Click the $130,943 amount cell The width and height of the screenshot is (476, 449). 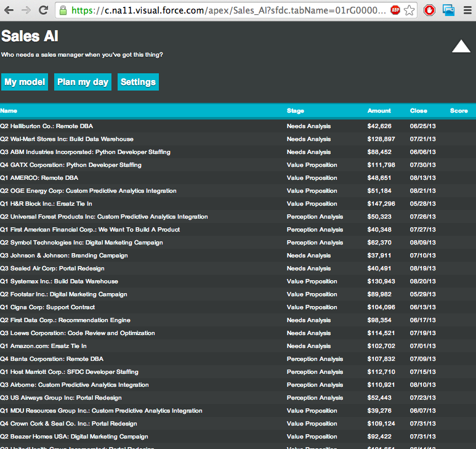click(x=381, y=281)
